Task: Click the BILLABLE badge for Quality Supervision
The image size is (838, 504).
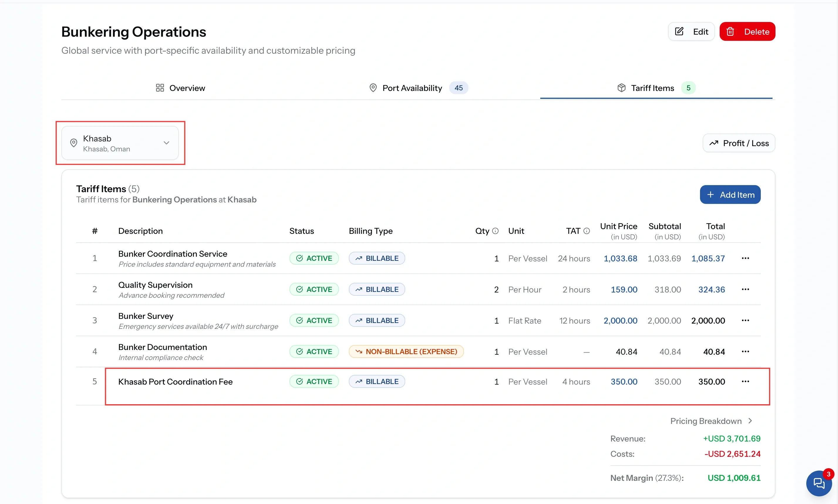Action: (x=377, y=289)
